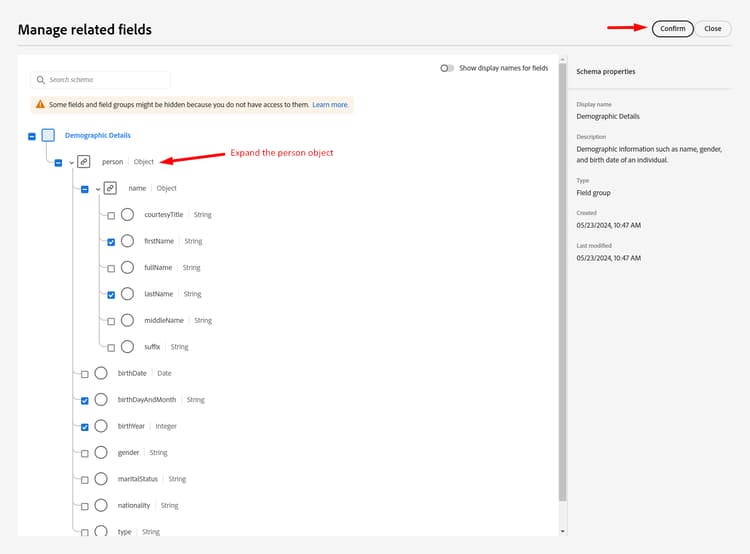Check the fullName checkbox
Image resolution: width=750 pixels, height=554 pixels.
111,268
